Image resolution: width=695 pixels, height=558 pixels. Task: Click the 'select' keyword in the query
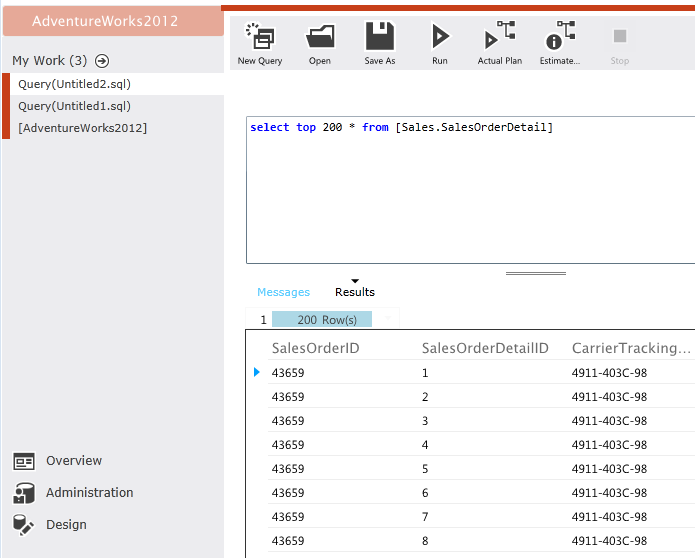point(269,127)
